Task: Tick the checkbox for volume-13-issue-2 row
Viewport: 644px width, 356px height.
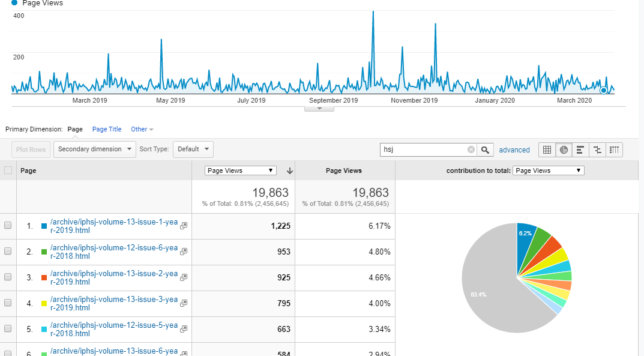Action: point(8,277)
